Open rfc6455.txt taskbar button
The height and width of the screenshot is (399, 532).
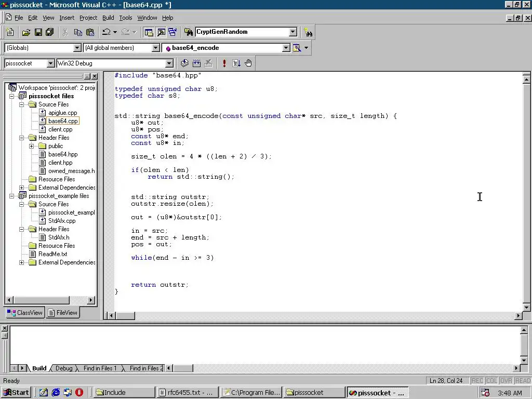[188, 393]
